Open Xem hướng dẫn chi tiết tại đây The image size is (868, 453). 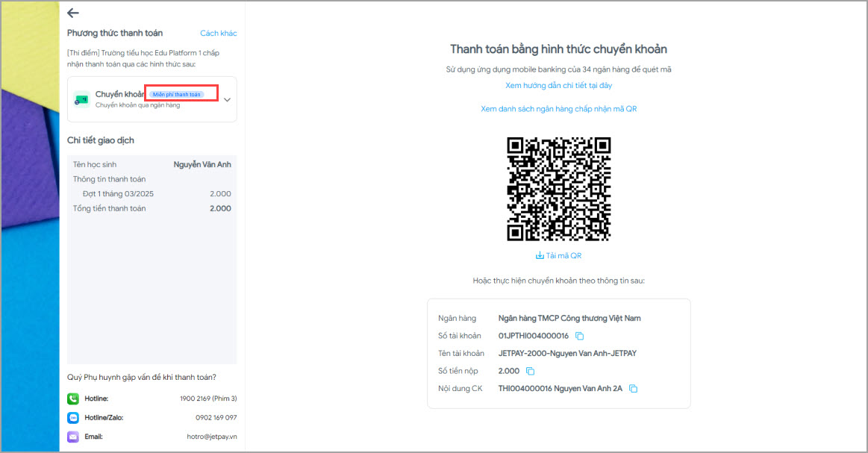click(558, 85)
